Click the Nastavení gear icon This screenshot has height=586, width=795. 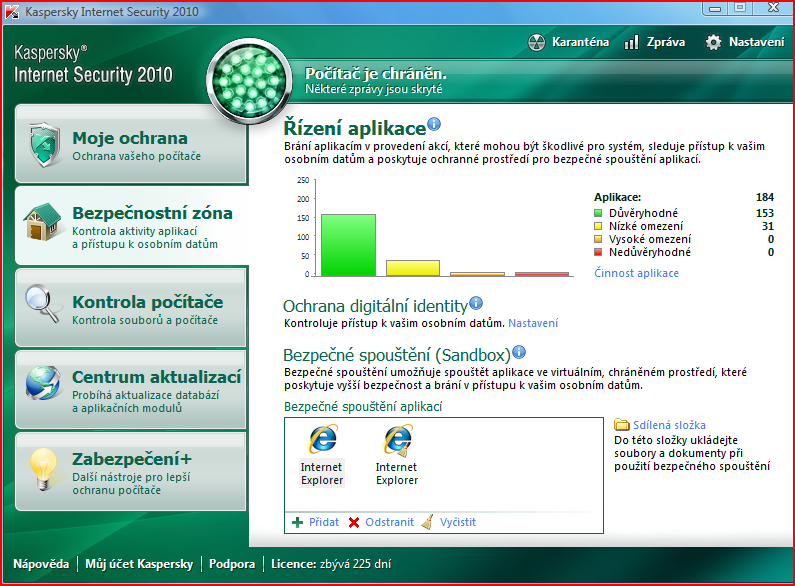713,42
